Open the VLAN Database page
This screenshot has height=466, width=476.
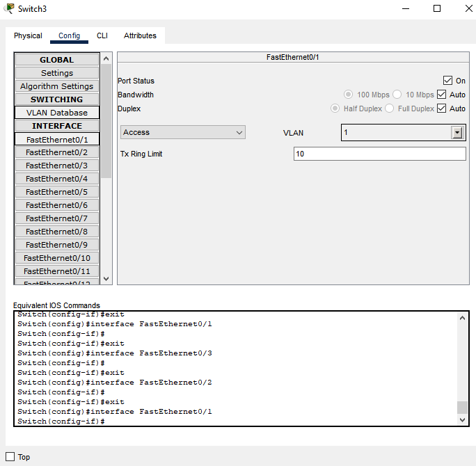click(x=57, y=113)
